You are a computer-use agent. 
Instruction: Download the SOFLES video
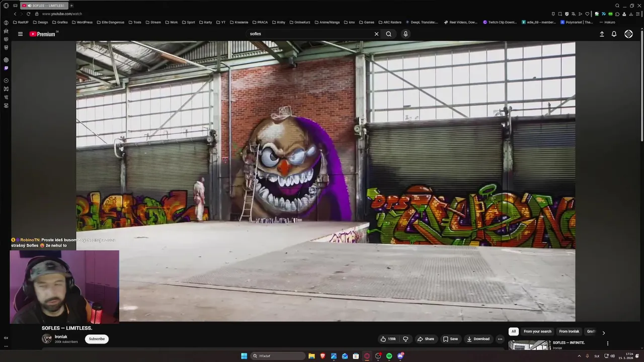478,339
